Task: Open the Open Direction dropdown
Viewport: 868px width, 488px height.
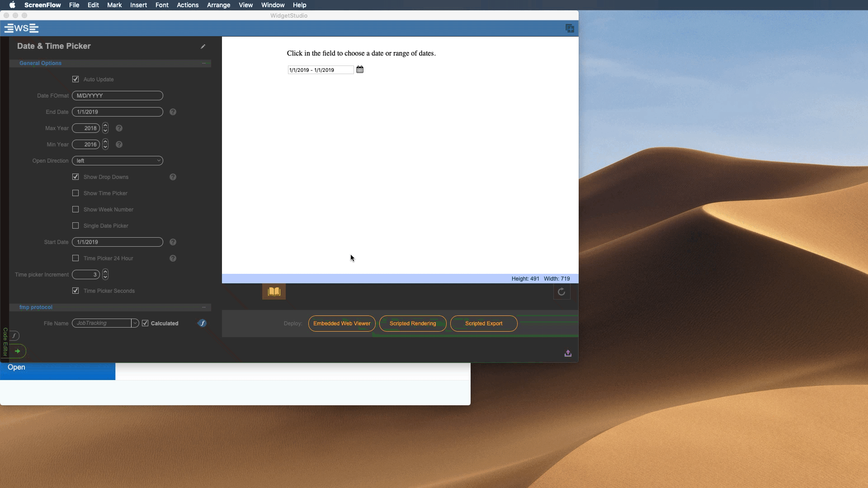Action: 118,161
